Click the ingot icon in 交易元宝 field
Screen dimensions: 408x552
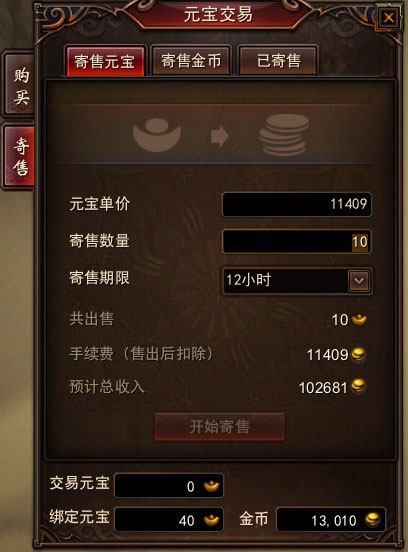coord(211,486)
